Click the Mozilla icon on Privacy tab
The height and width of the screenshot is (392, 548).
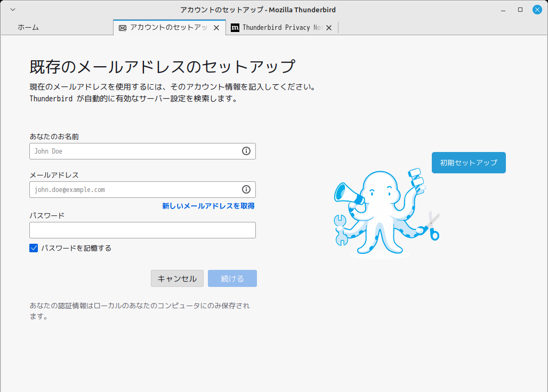pos(235,28)
